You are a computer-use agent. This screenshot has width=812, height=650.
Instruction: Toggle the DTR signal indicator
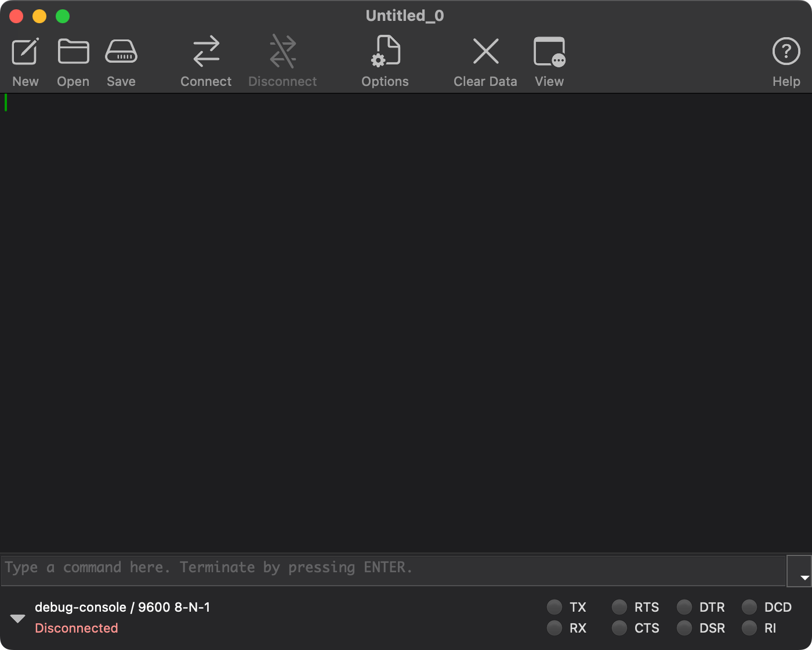tap(684, 607)
